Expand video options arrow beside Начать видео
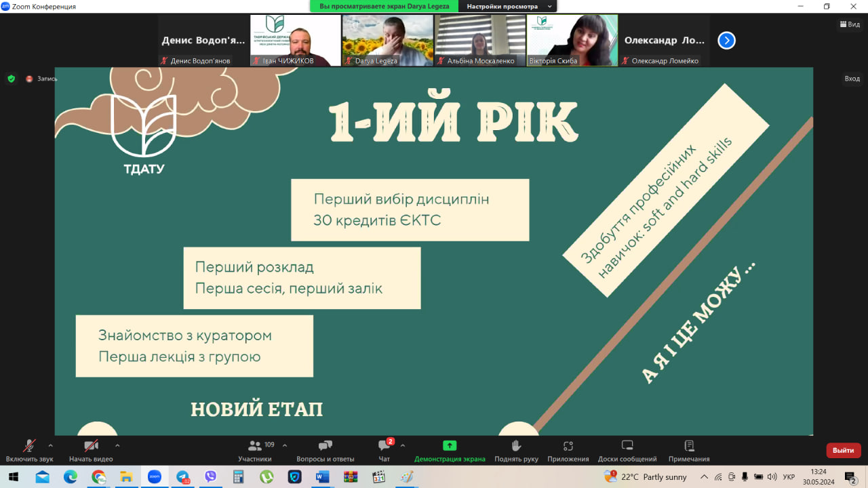The image size is (868, 488). [x=117, y=445]
